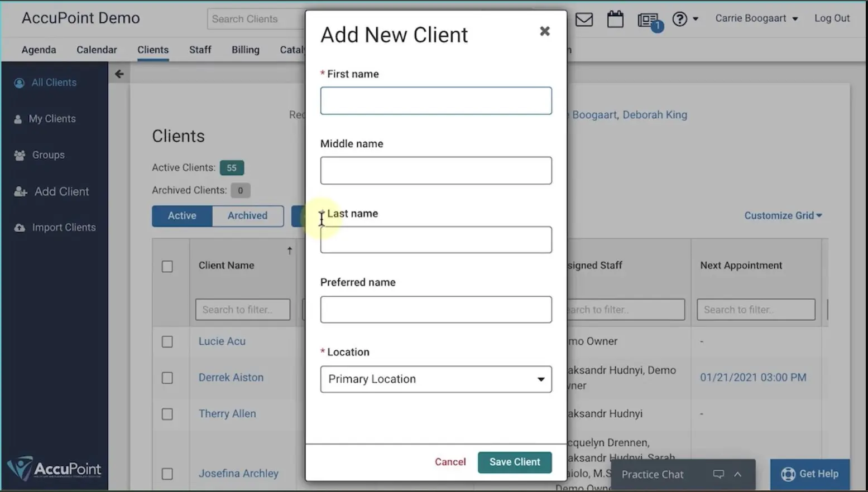Viewport: 868px width, 492px height.
Task: Open the Carrie Boogaart user menu
Action: point(756,18)
